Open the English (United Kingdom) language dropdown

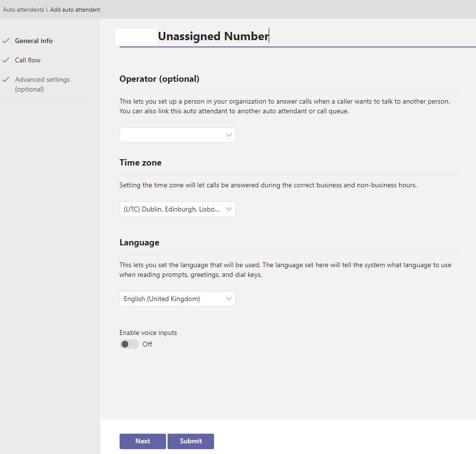click(178, 299)
